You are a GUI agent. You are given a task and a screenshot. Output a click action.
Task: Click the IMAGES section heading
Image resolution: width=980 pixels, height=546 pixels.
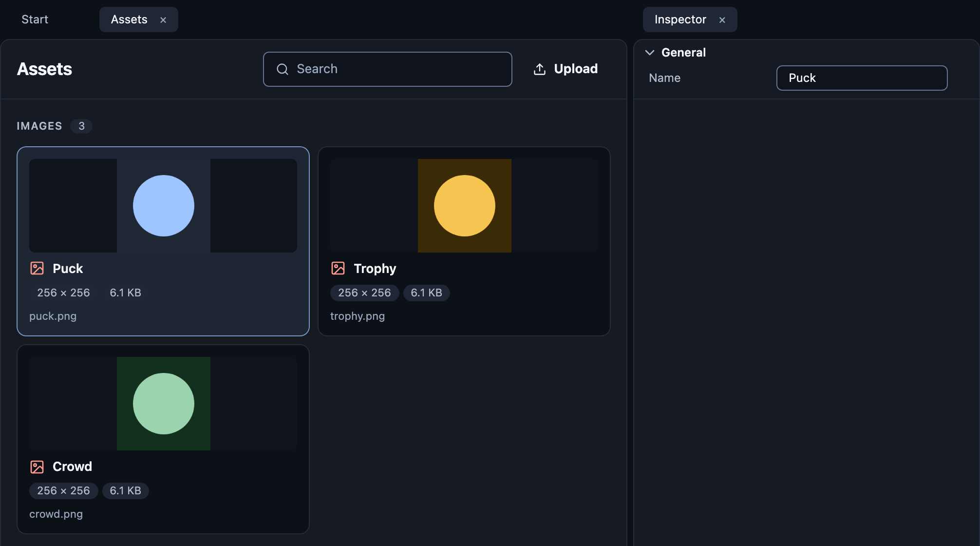[x=39, y=126]
